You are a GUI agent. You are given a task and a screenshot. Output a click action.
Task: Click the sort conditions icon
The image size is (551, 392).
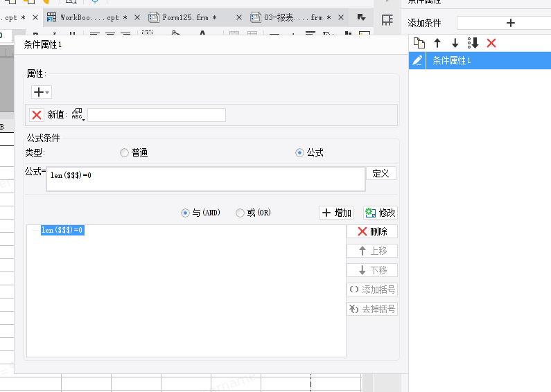coord(473,43)
